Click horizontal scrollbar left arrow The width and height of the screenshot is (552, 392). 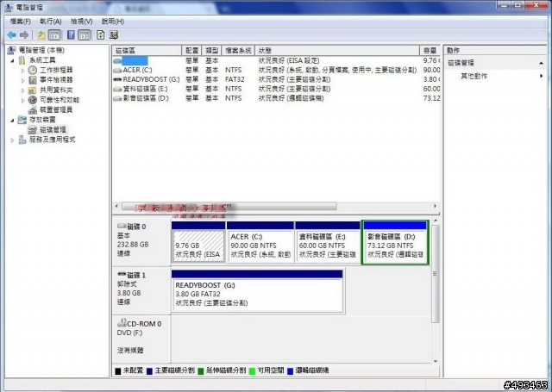tap(117, 206)
